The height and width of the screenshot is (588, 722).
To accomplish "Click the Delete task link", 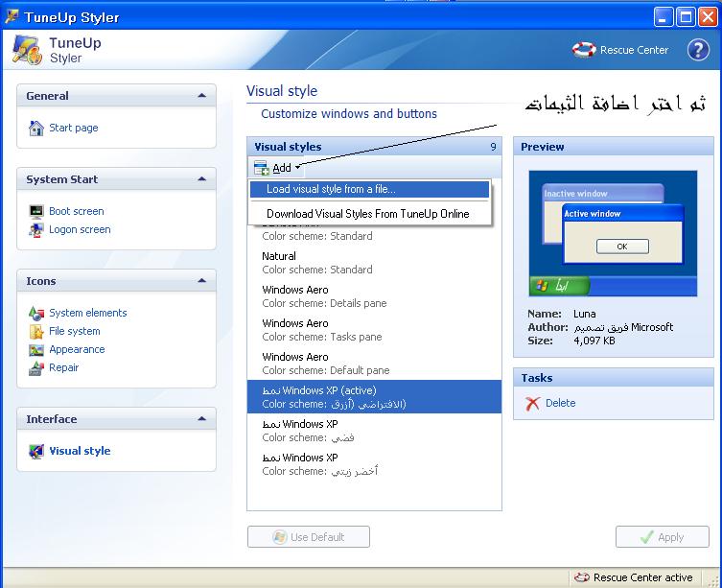I will coord(560,403).
